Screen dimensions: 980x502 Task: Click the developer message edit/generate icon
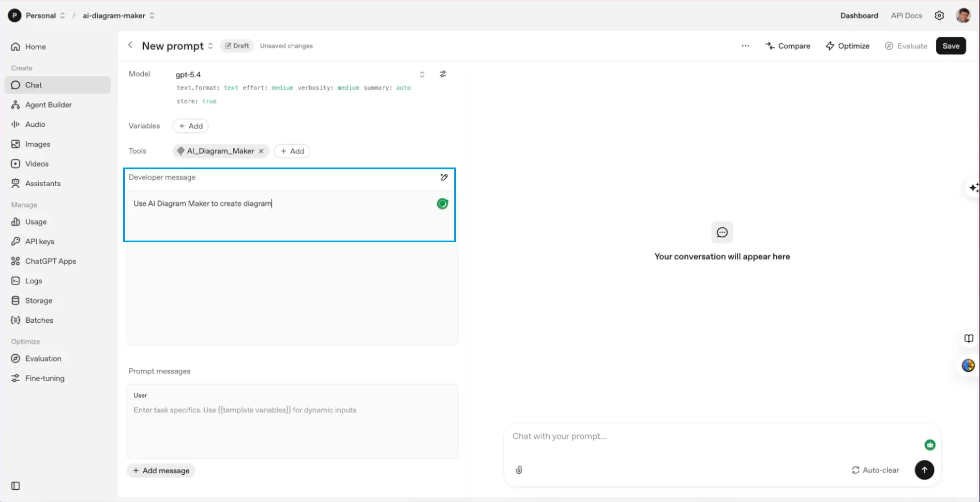(444, 177)
